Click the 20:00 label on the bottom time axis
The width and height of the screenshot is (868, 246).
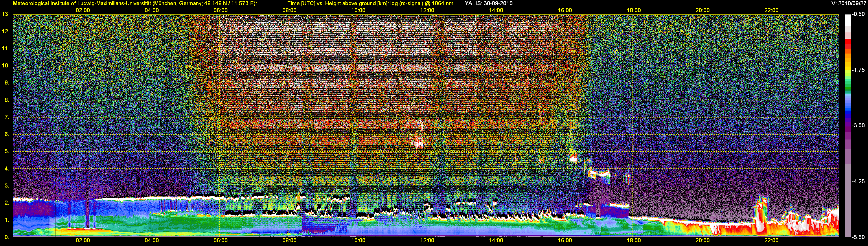tap(703, 241)
